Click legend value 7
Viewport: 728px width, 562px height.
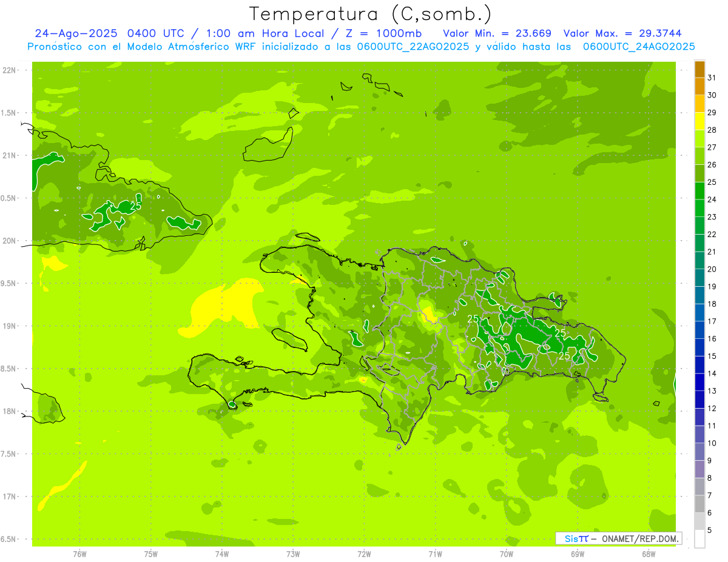tap(709, 496)
